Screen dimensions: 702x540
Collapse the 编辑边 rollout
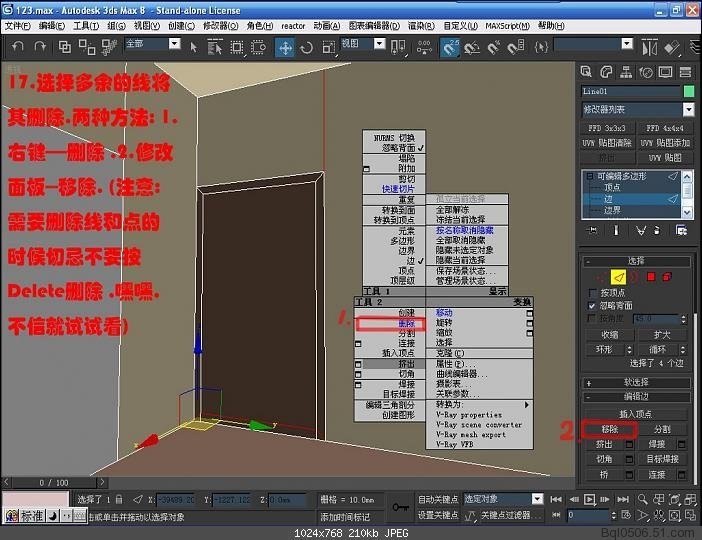click(636, 397)
